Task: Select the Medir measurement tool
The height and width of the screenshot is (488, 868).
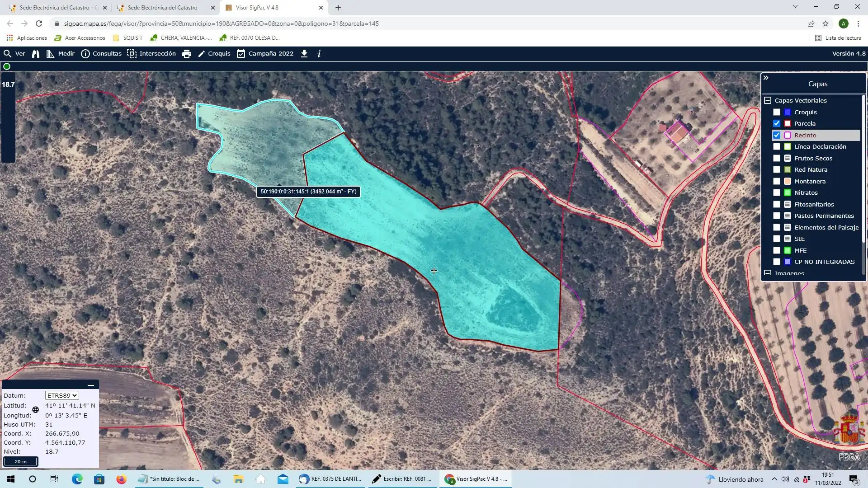Action: coord(60,53)
